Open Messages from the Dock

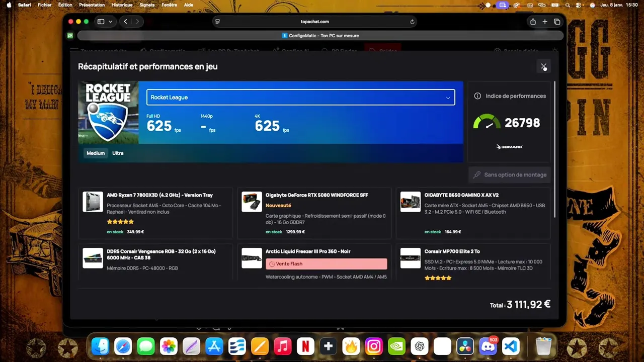[146, 346]
